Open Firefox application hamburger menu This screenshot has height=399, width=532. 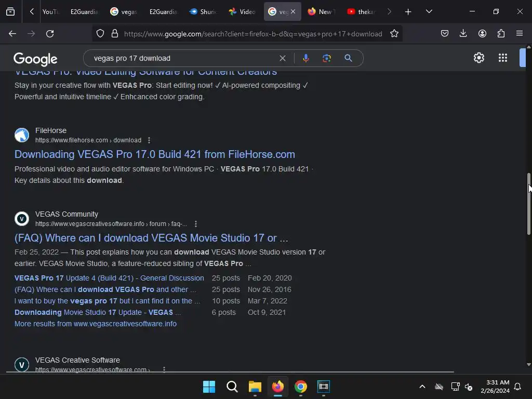point(520,34)
